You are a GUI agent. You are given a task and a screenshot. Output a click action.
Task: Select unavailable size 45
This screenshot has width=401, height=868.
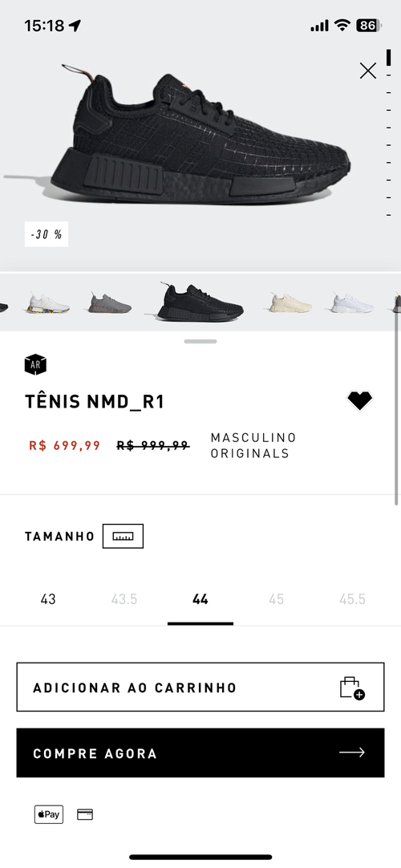coord(276,599)
